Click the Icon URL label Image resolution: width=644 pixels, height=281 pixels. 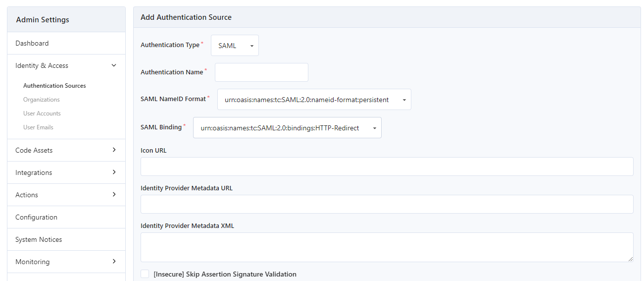[x=153, y=150]
